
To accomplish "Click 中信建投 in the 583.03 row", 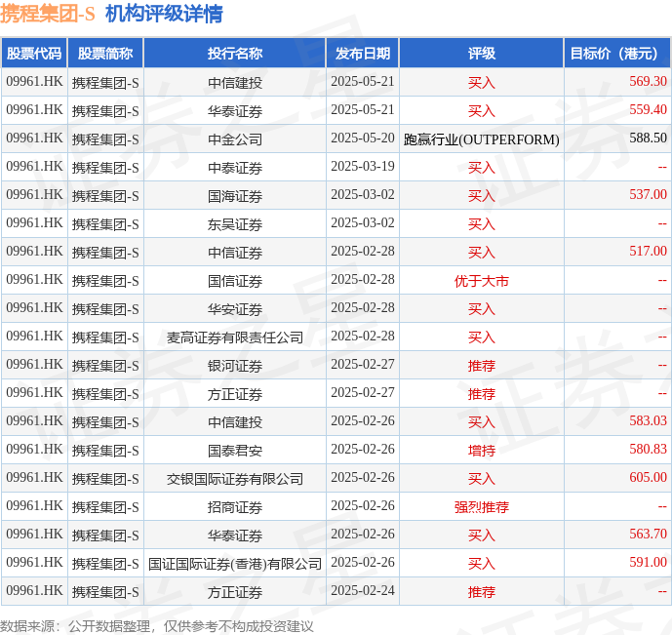I will click(235, 422).
